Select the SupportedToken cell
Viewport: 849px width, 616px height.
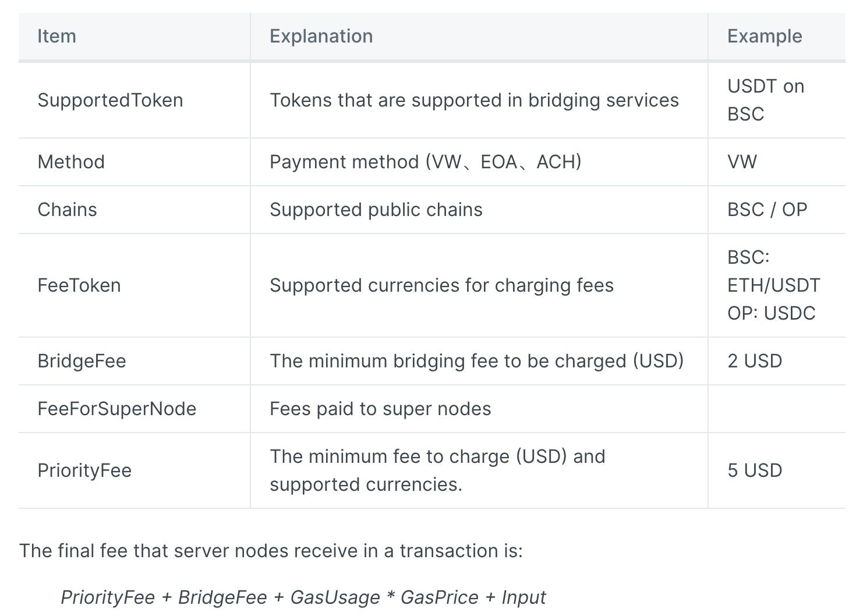tap(110, 100)
